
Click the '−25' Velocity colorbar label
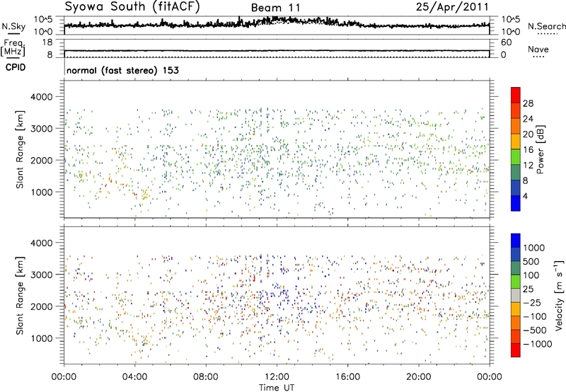532,303
